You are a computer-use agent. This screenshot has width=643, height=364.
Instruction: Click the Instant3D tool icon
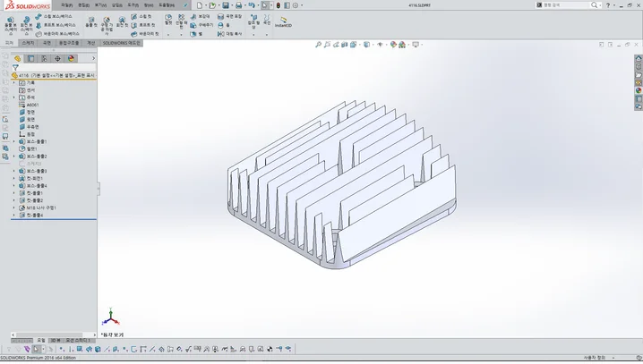[283, 21]
